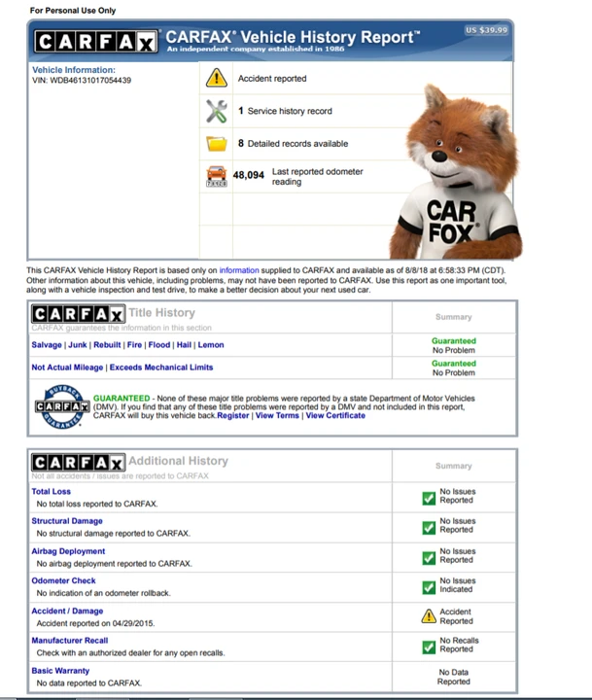Screen dimensions: 592x700
Task: Click warning triangle in Accident / Damage row
Action: click(429, 616)
